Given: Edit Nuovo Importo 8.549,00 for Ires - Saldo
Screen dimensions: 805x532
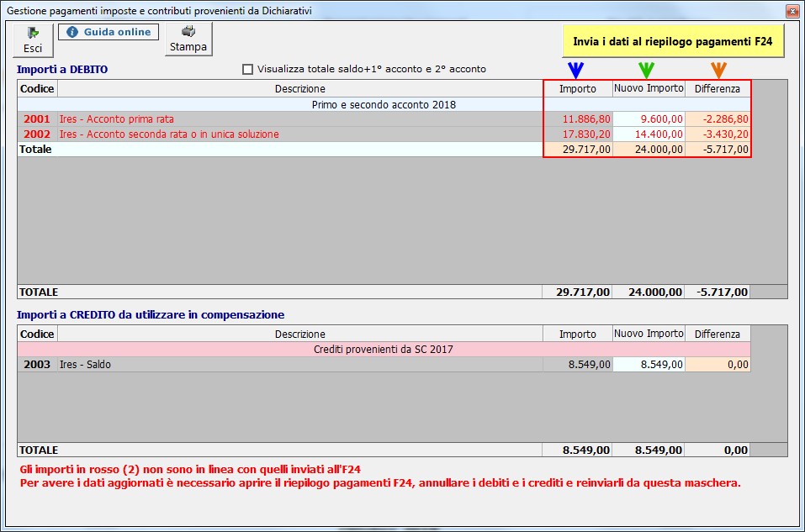Looking at the screenshot, I should pyautogui.click(x=649, y=364).
